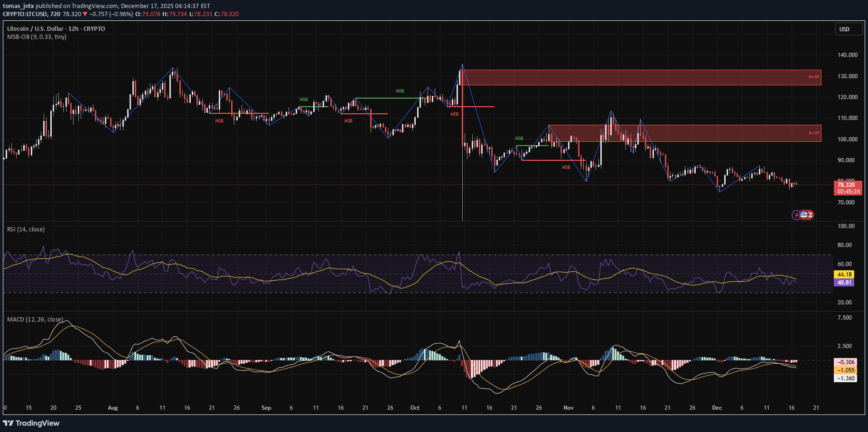Select the upper red Be-OB zone near 130
Viewport: 868px width, 432px height.
pyautogui.click(x=641, y=78)
